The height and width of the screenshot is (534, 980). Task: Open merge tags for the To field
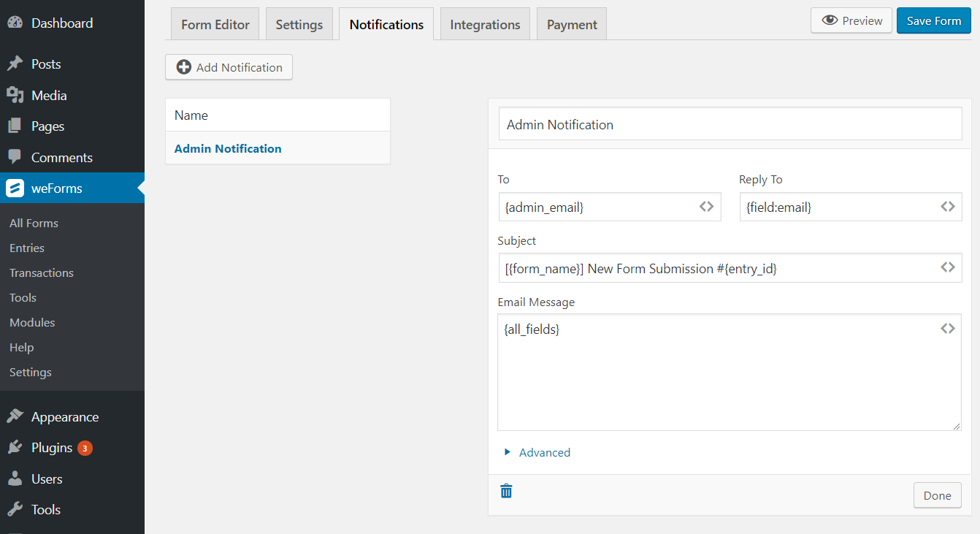706,207
